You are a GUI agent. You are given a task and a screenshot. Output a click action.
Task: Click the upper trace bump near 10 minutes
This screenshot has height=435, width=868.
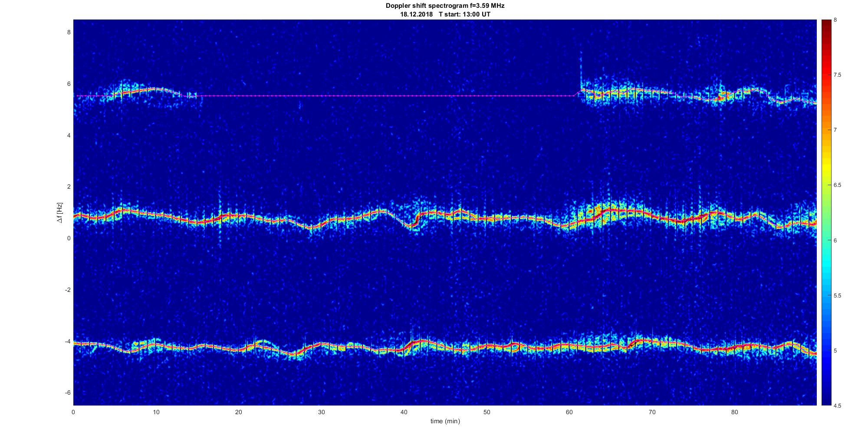pos(156,89)
